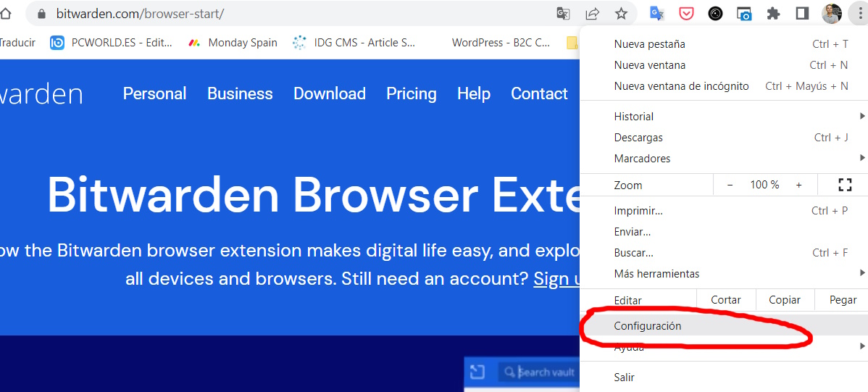Open PCWORLD.ES bookmark
The height and width of the screenshot is (392, 868).
point(112,43)
